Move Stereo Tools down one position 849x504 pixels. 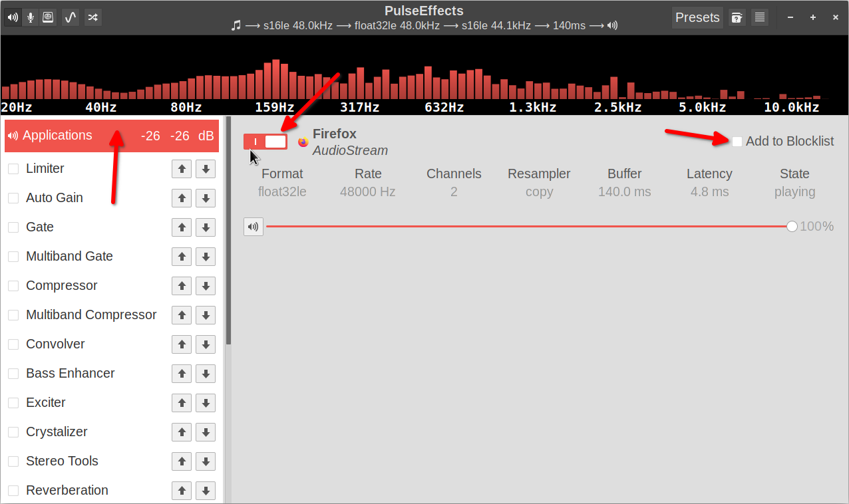tap(206, 461)
